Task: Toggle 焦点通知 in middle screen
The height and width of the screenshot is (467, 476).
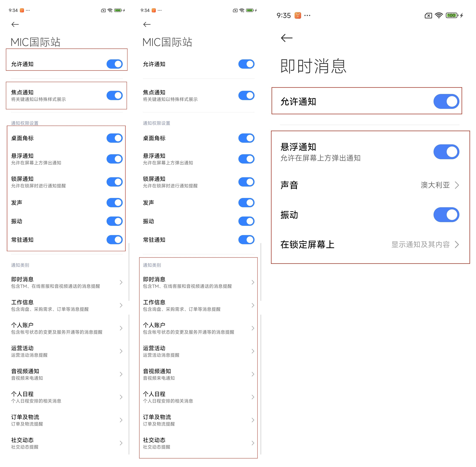Action: coord(246,95)
